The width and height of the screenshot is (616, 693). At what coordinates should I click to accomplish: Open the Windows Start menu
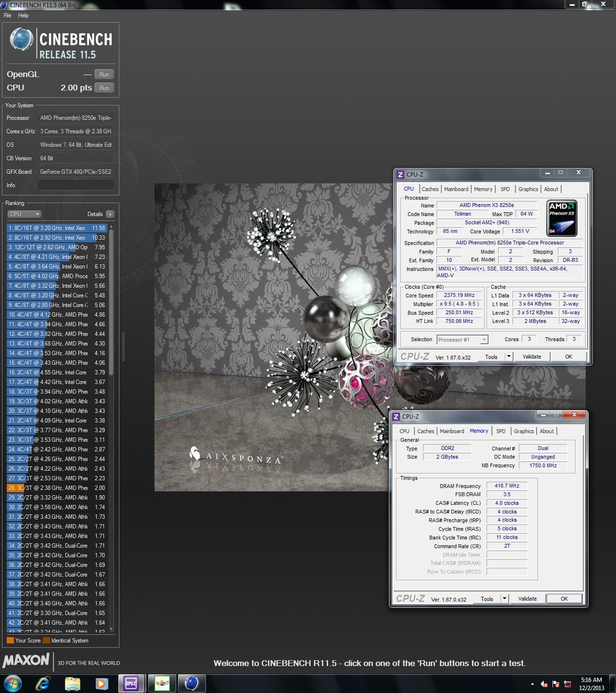(13, 683)
